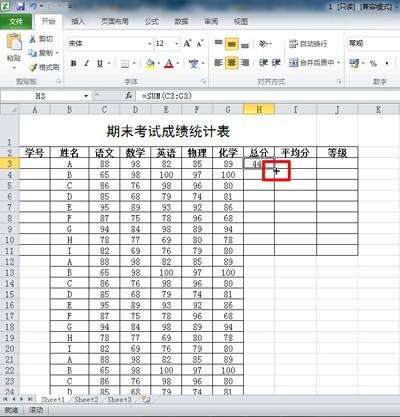Click the fill color bucket icon
400x417 pixels.
point(150,63)
